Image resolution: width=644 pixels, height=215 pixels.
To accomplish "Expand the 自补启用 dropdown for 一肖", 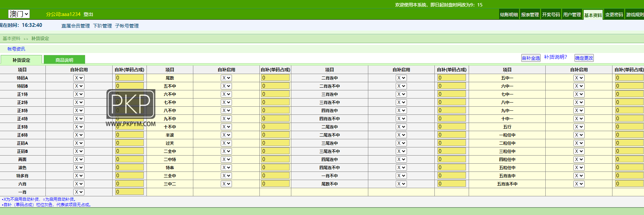I will tap(79, 192).
